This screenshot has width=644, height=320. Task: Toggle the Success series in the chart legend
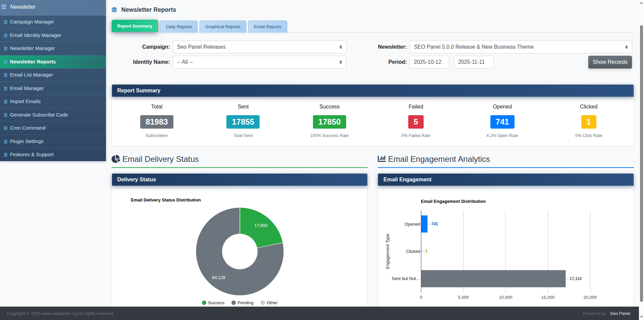(x=213, y=303)
